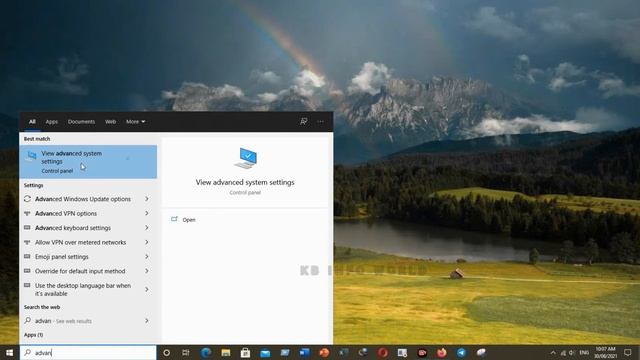This screenshot has height=360, width=640.
Task: Launch Microsoft Word from the taskbar
Action: click(x=304, y=352)
